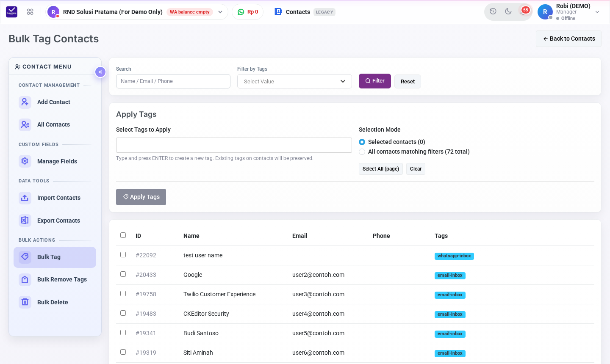Click the Select Tags to Apply input
610x364 pixels.
[234, 145]
